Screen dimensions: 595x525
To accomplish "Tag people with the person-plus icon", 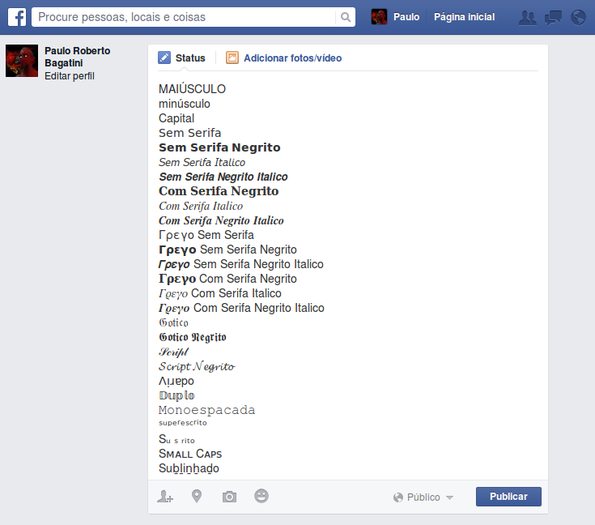I will (165, 496).
